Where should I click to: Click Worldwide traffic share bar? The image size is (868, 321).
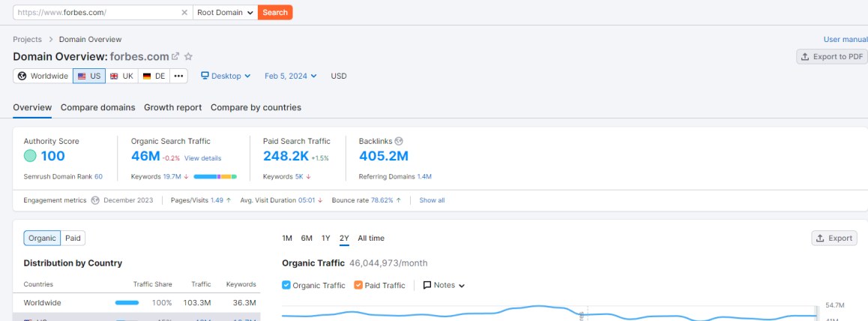127,303
